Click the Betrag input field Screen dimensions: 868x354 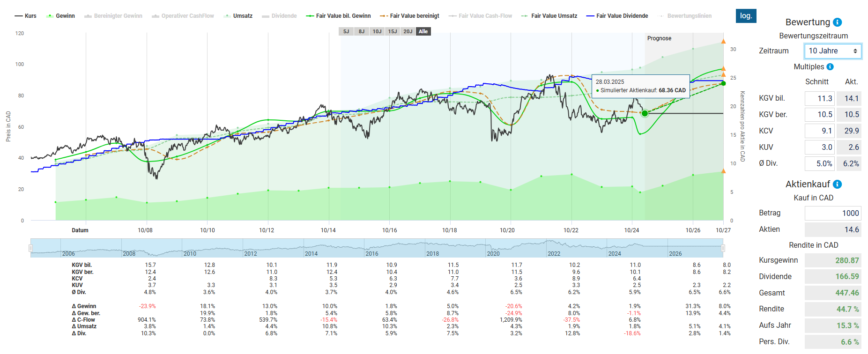832,213
